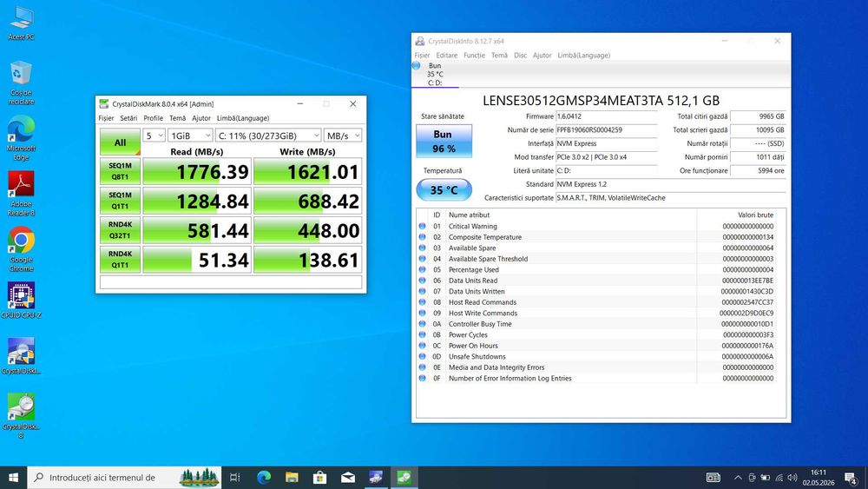Image resolution: width=868 pixels, height=489 pixels.
Task: Click the CrystalDiskMark comment field
Action: tap(231, 282)
